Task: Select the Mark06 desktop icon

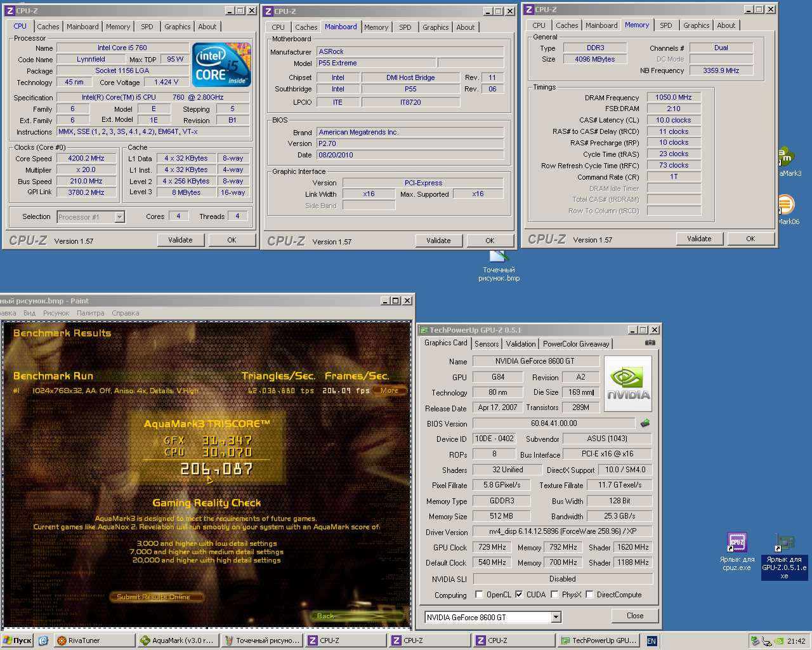Action: coord(787,210)
